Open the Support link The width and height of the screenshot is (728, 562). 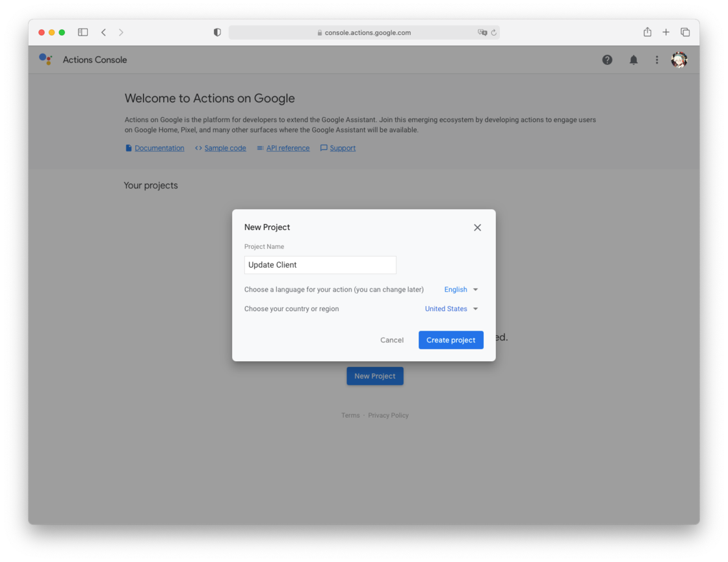343,148
